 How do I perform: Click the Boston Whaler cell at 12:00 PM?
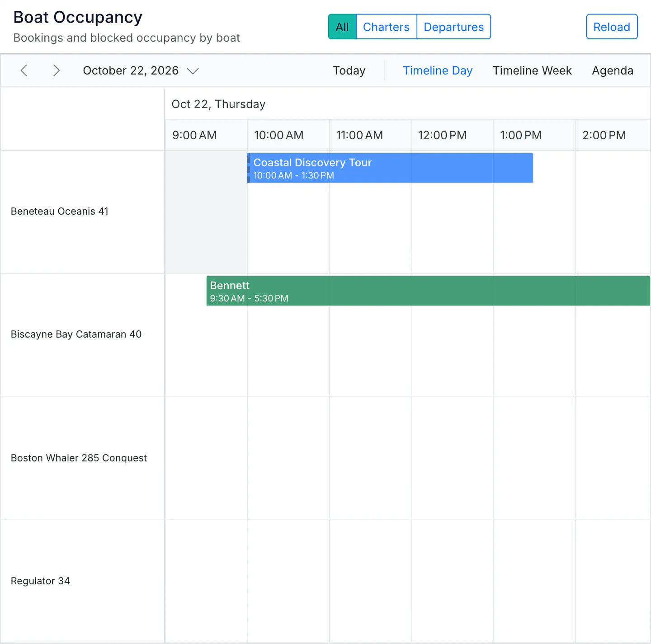coord(452,458)
